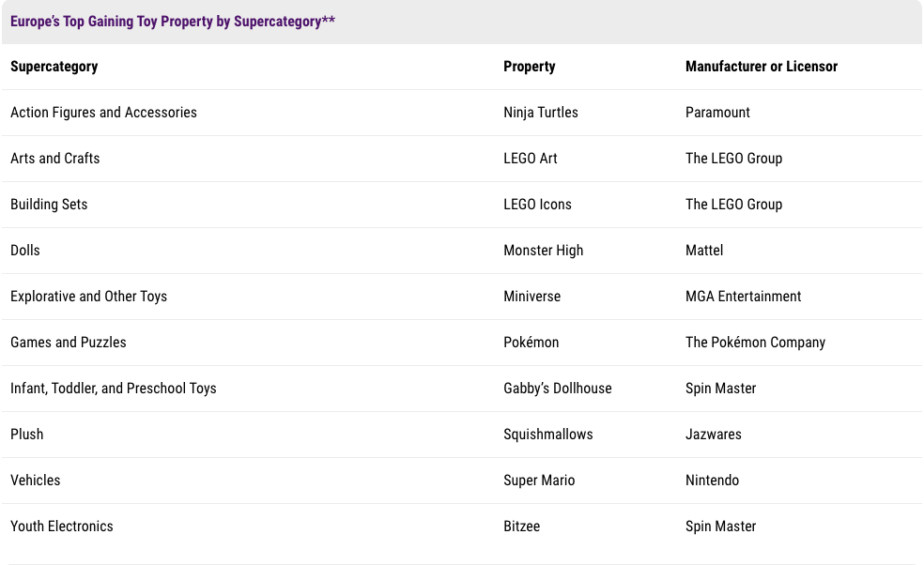Click the Property column header
Image resolution: width=924 pixels, height=565 pixels.
click(530, 67)
